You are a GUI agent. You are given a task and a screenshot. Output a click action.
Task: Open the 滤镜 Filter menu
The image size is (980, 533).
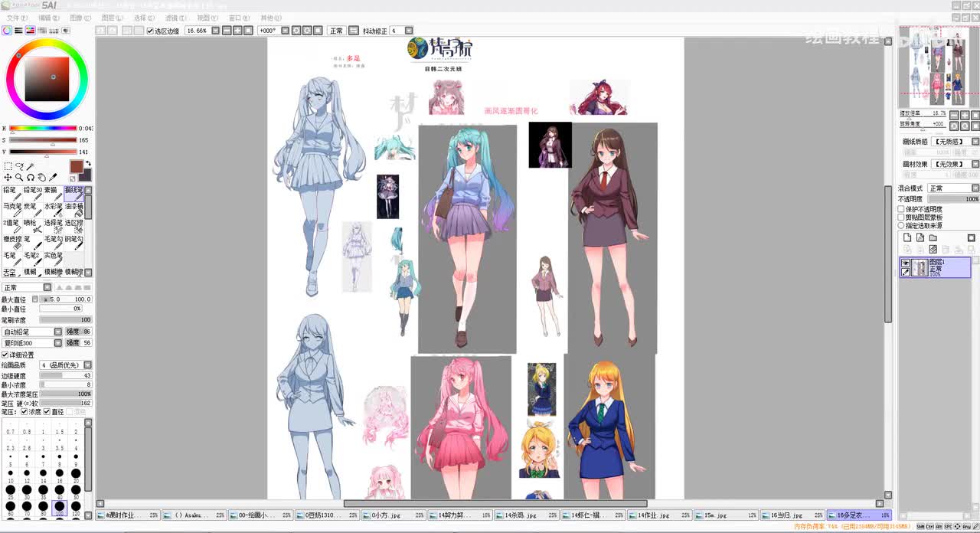[x=175, y=18]
